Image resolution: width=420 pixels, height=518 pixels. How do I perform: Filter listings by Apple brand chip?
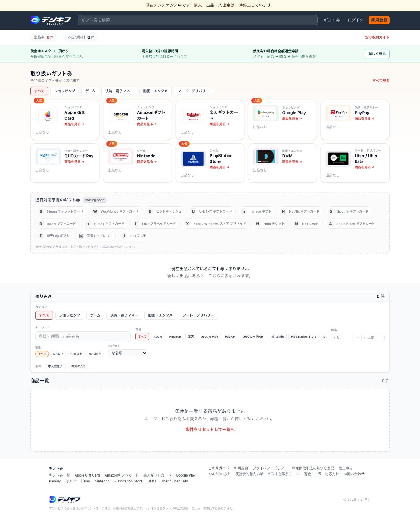158,337
